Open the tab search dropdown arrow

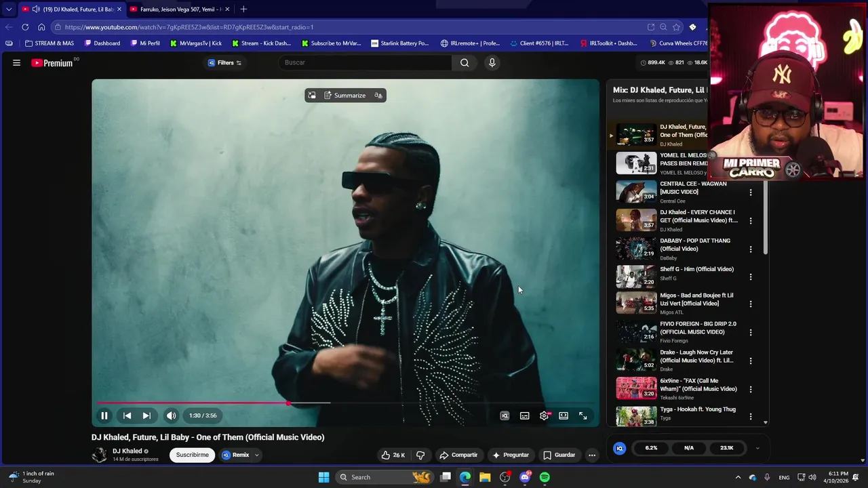9,9
